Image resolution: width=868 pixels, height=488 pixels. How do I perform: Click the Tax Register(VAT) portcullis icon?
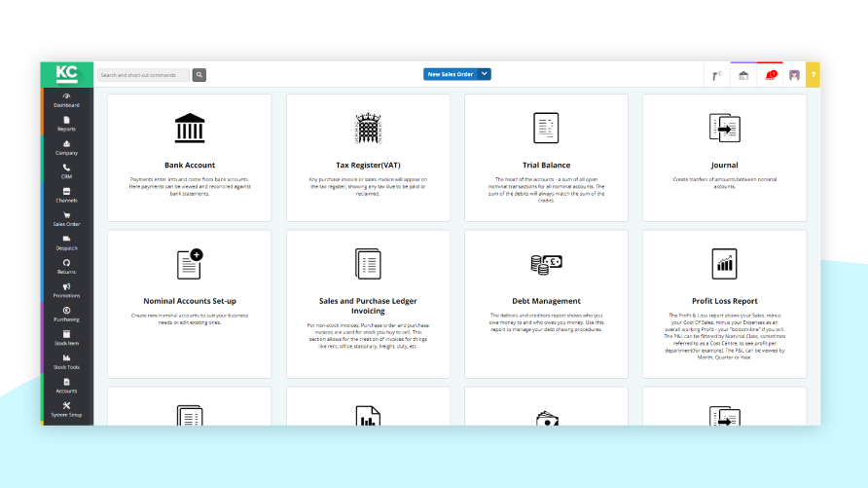click(x=368, y=128)
